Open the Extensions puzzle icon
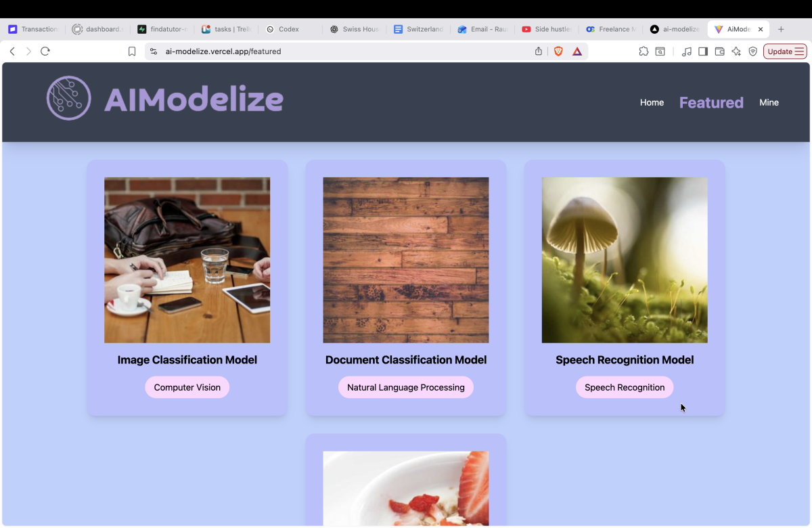 point(644,51)
